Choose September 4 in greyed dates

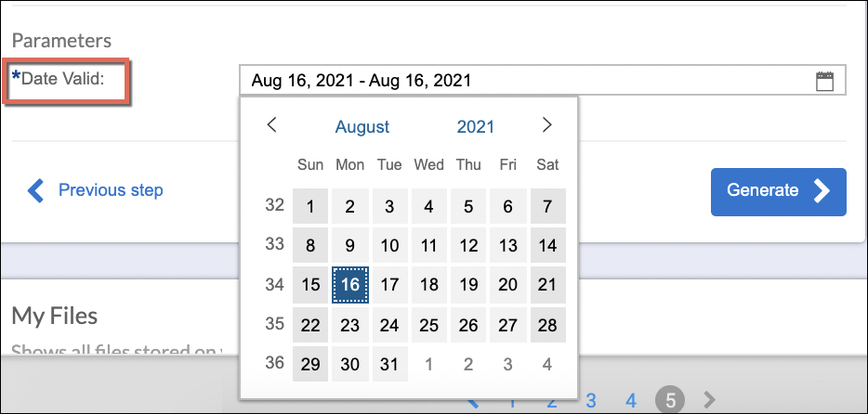[x=547, y=364]
